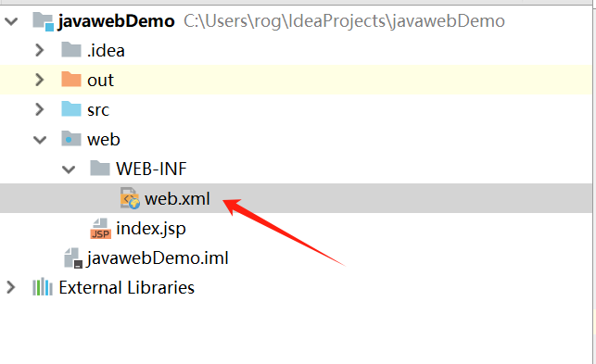Viewport: 596px width, 364px height.
Task: Click the web resource folder icon
Action: (71, 138)
